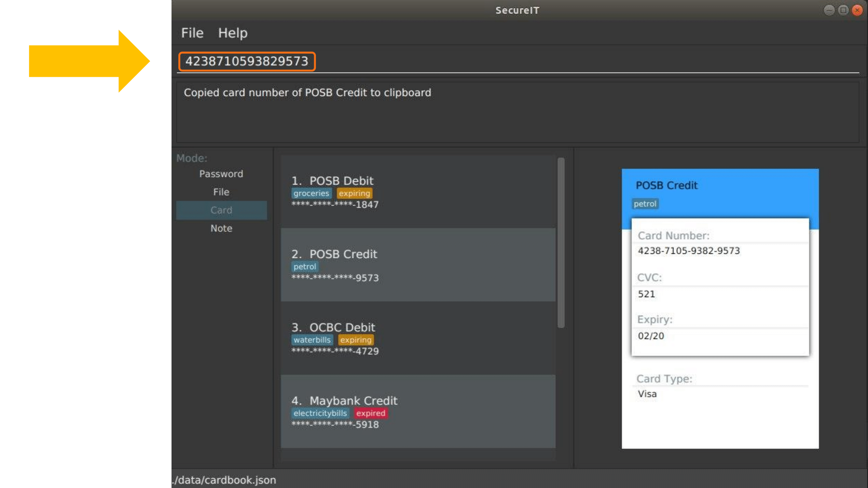
Task: Switch to File mode in sidebar
Action: pyautogui.click(x=221, y=192)
